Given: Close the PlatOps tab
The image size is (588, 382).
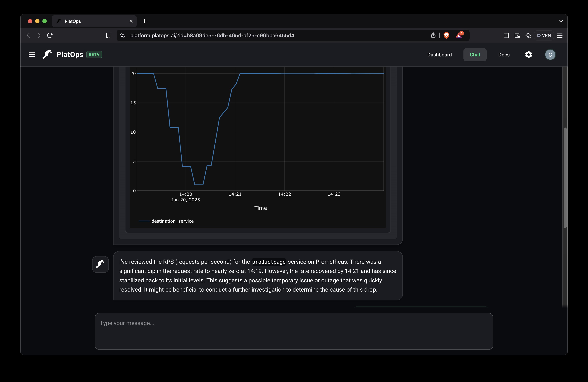Looking at the screenshot, I should [x=131, y=22].
